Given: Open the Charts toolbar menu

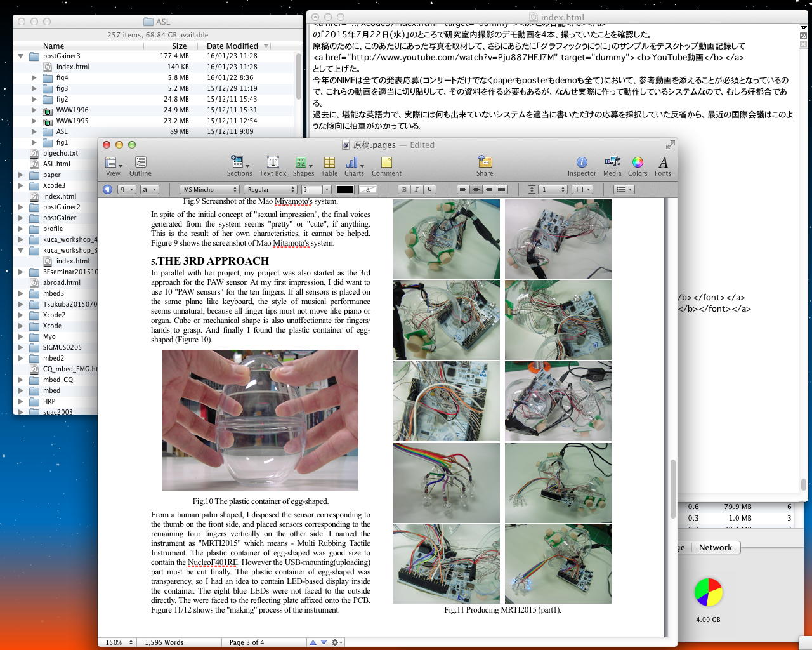Looking at the screenshot, I should (354, 166).
